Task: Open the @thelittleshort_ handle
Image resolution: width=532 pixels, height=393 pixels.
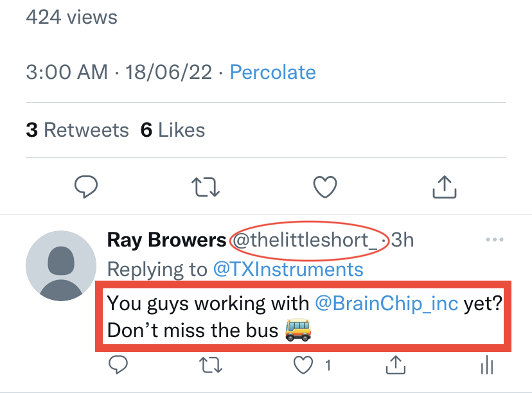Action: click(305, 240)
